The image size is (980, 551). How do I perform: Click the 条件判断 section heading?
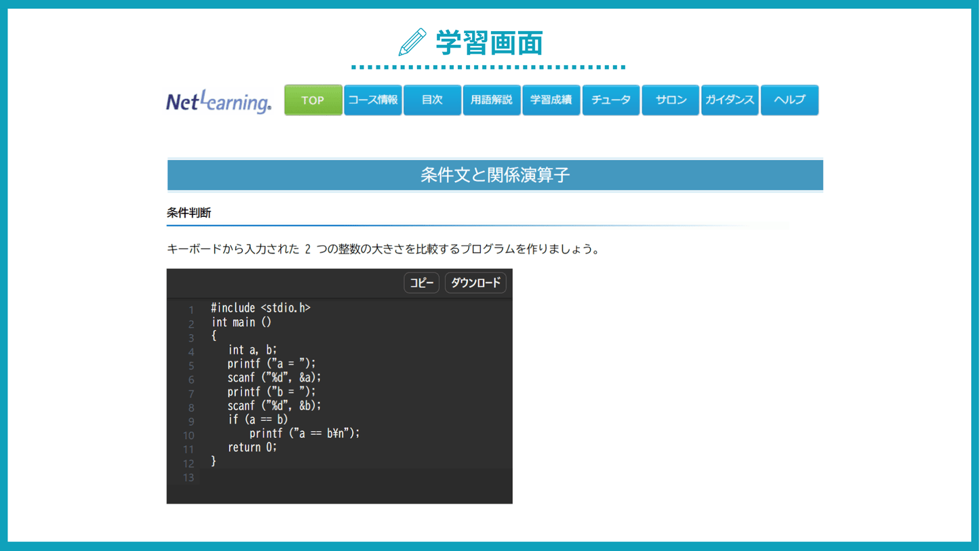coord(189,213)
